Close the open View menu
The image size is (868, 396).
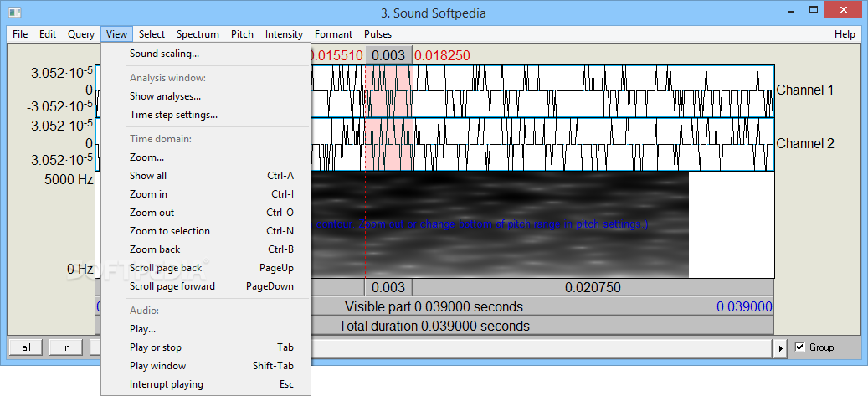(117, 34)
